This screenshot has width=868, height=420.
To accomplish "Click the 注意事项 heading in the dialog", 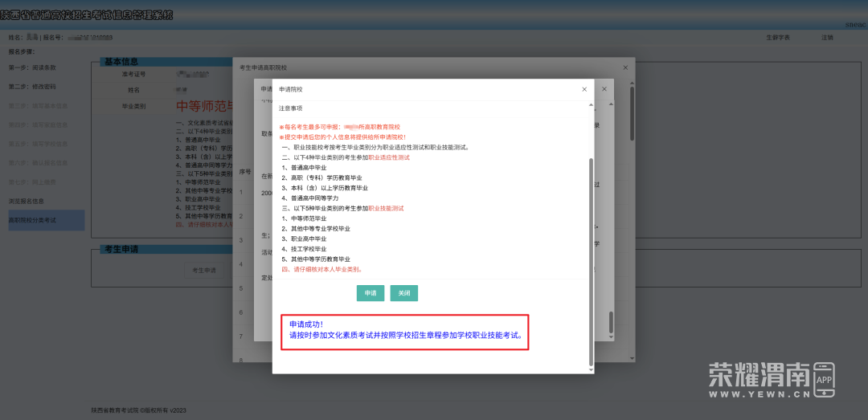I will click(291, 108).
